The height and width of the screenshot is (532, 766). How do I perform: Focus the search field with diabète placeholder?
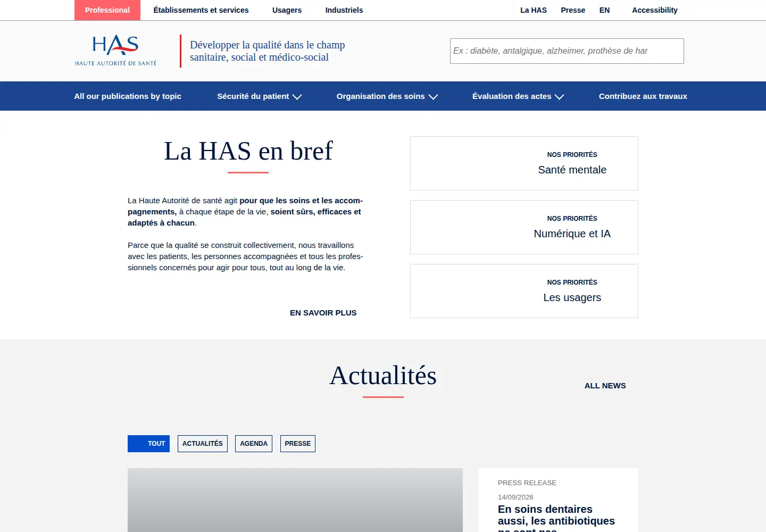567,51
